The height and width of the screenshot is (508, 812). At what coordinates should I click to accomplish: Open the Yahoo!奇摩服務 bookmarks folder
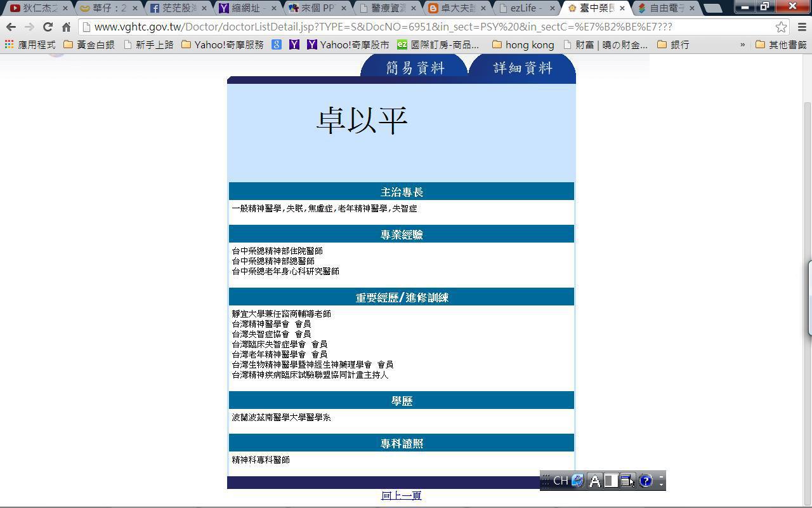click(222, 44)
